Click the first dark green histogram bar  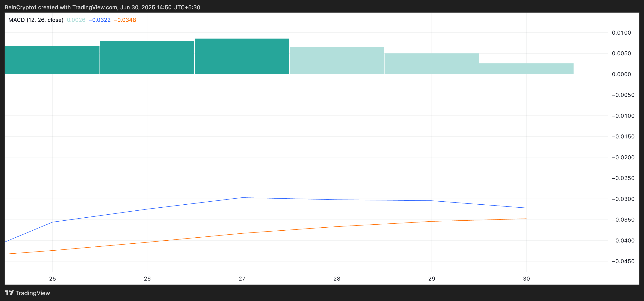52,60
